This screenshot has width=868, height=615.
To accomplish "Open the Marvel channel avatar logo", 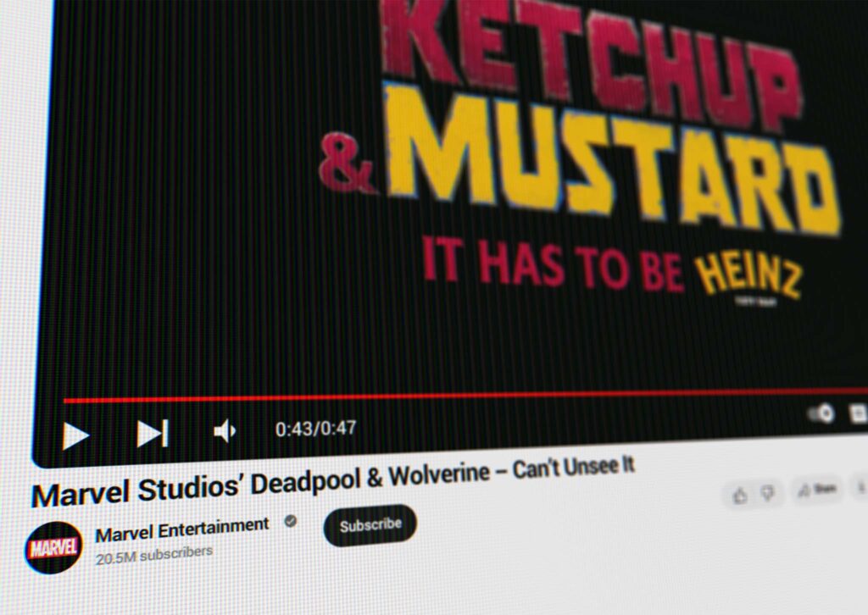I will pos(53,547).
